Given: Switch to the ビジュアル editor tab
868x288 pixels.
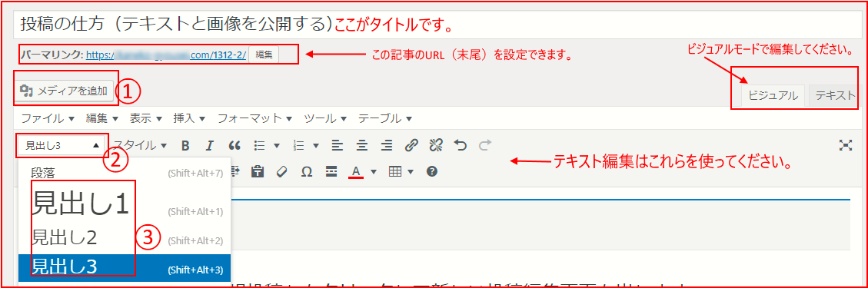Looking at the screenshot, I should (x=773, y=95).
